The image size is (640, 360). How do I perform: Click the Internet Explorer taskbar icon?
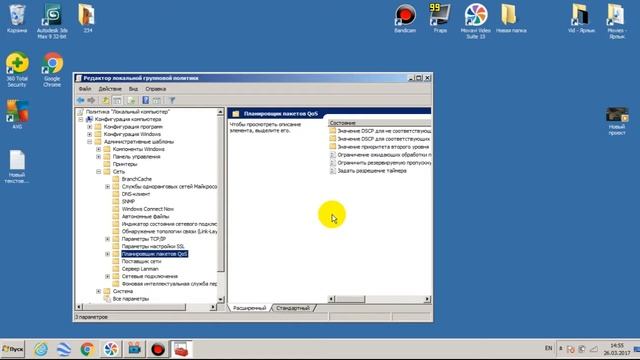coord(41,349)
